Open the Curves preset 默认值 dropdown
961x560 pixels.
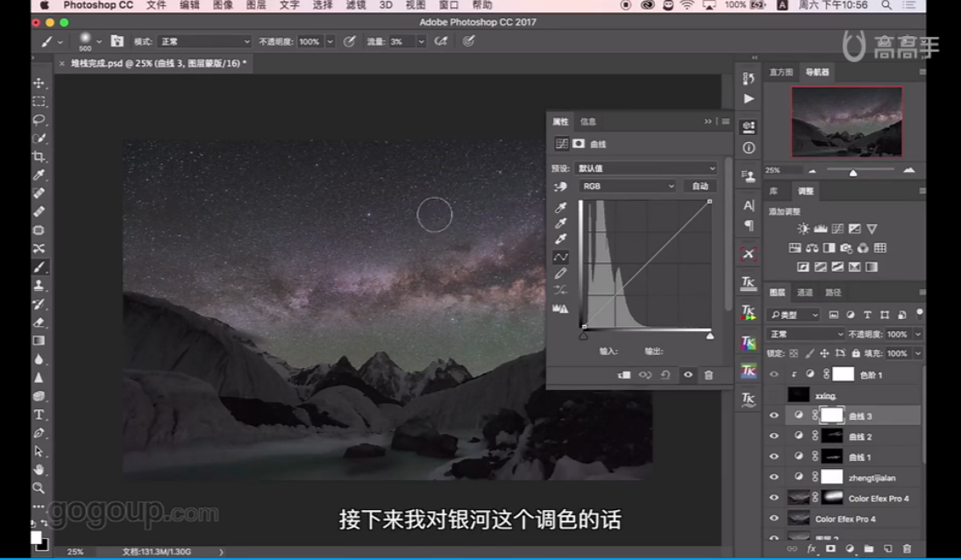[x=646, y=168]
